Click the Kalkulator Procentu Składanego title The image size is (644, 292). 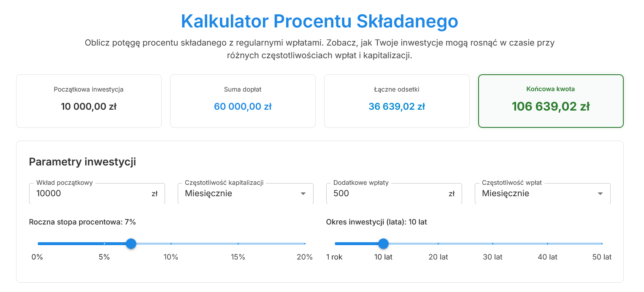(319, 21)
